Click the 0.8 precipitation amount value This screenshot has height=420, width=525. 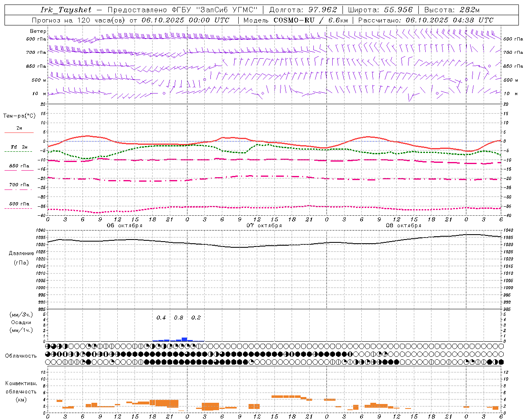(x=178, y=318)
